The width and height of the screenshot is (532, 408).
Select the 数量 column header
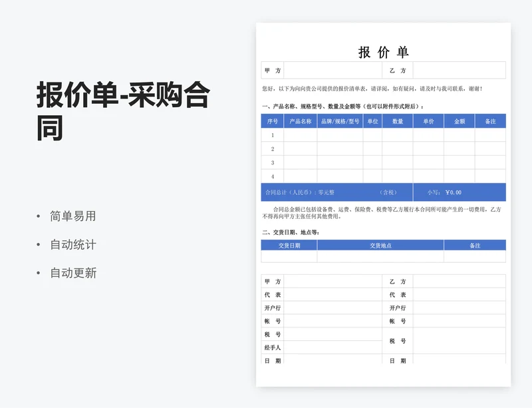398,121
